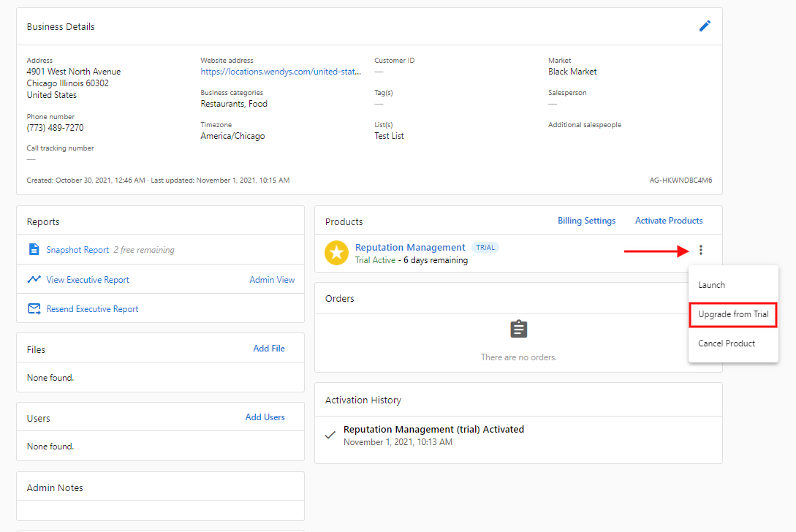Click Activate Products link
Viewport: 796px width, 532px height.
coord(669,221)
